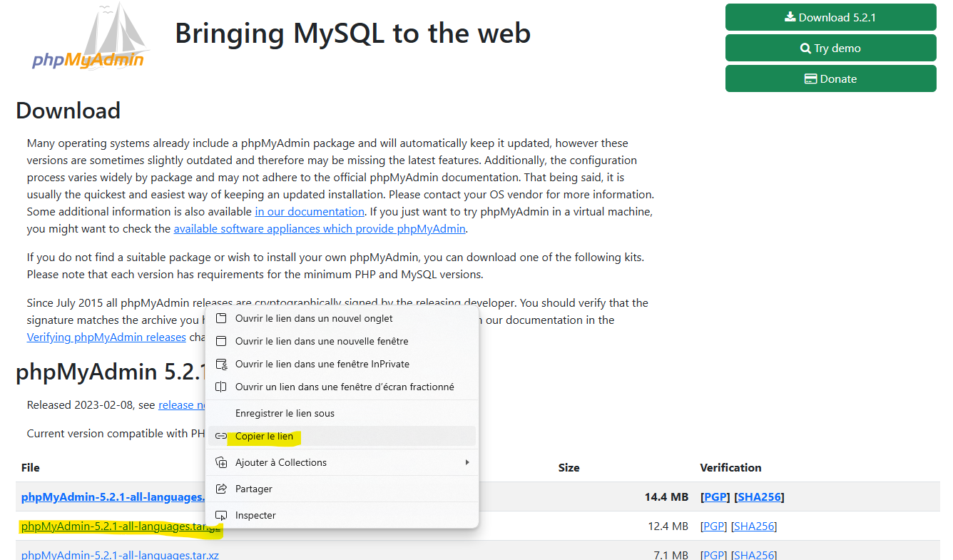Expand the Ajouter à Collections submenu arrow
Viewport: 953px width, 560px height.
click(467, 462)
